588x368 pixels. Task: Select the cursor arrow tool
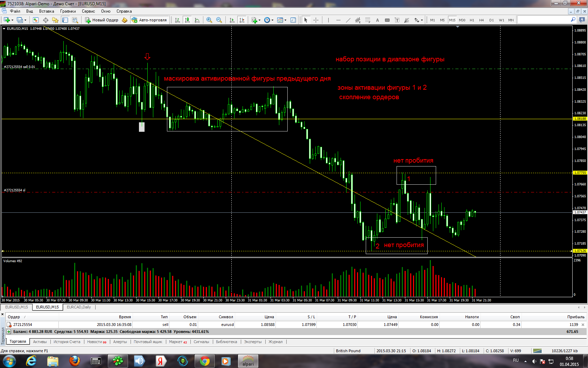[x=306, y=20]
